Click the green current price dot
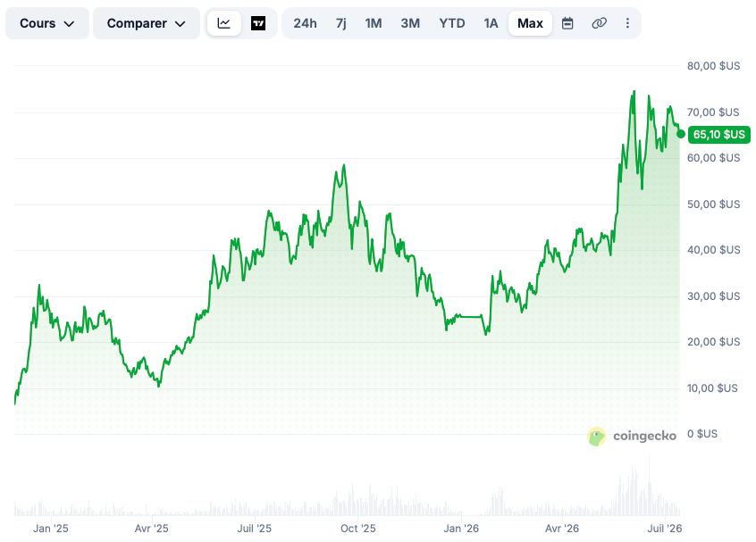 [x=681, y=134]
